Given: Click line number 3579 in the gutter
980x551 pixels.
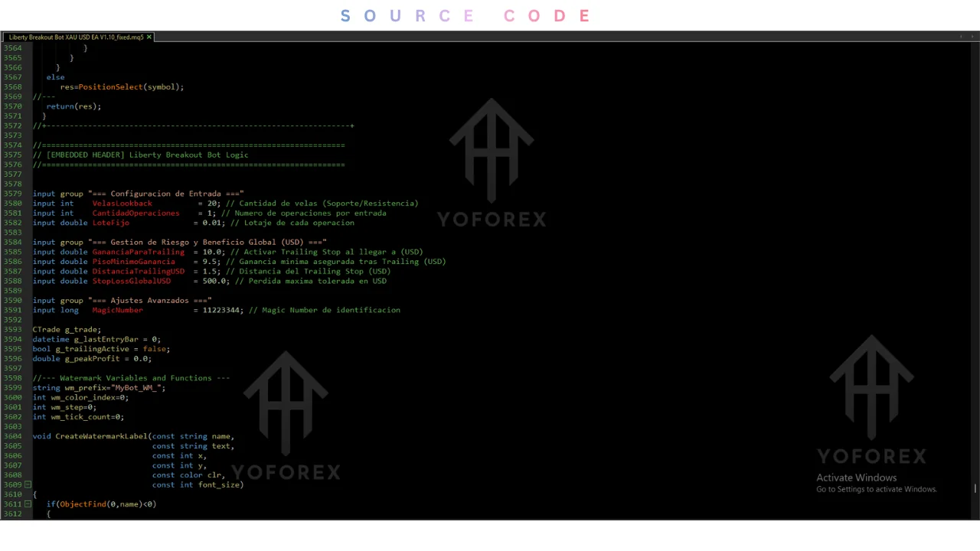Looking at the screenshot, I should pos(12,194).
